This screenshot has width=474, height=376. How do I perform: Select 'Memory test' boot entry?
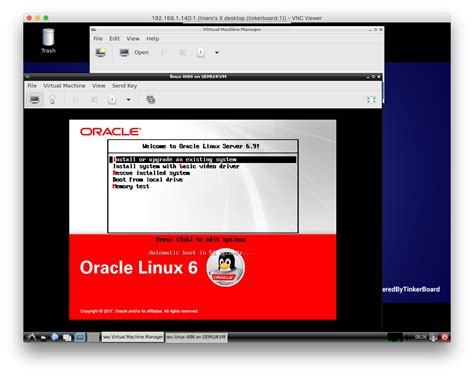pos(131,186)
